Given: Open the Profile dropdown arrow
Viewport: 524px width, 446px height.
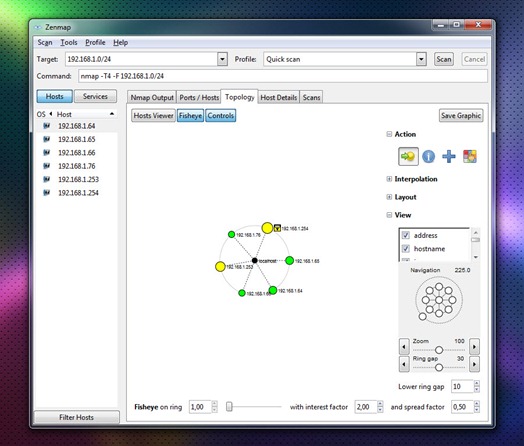Looking at the screenshot, I should [421, 59].
